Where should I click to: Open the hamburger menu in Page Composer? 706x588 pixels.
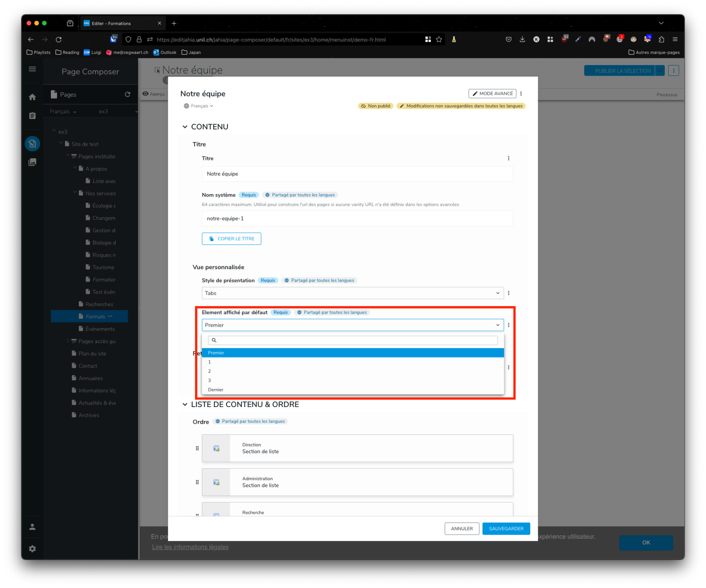[x=32, y=69]
